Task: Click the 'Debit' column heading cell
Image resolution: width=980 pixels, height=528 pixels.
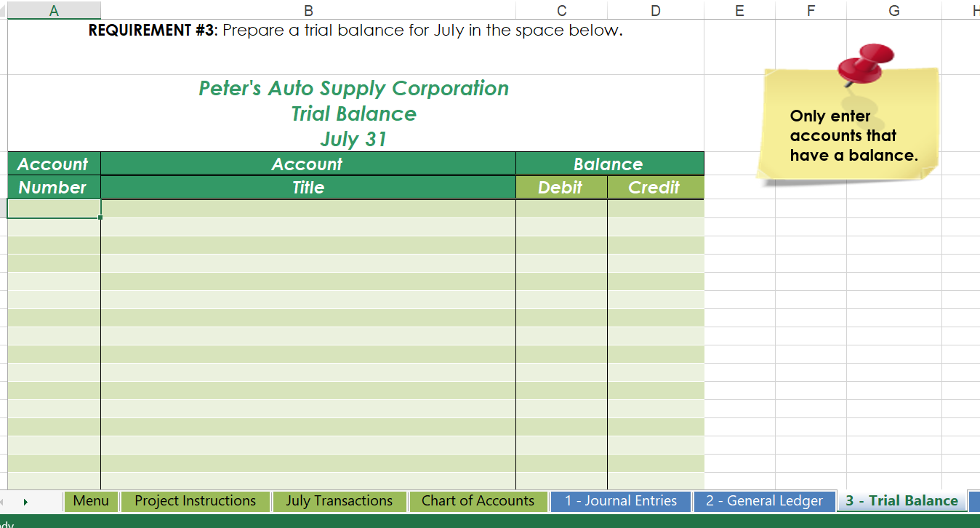Action: click(x=561, y=187)
